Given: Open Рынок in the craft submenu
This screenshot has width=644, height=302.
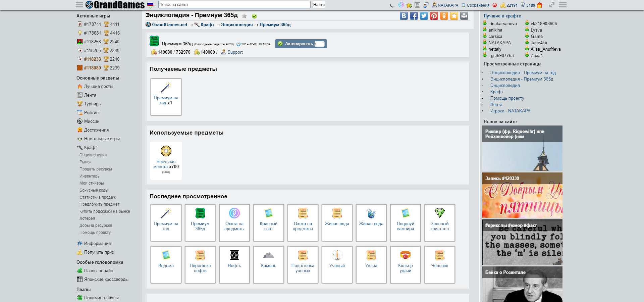Looking at the screenshot, I should click(86, 162).
